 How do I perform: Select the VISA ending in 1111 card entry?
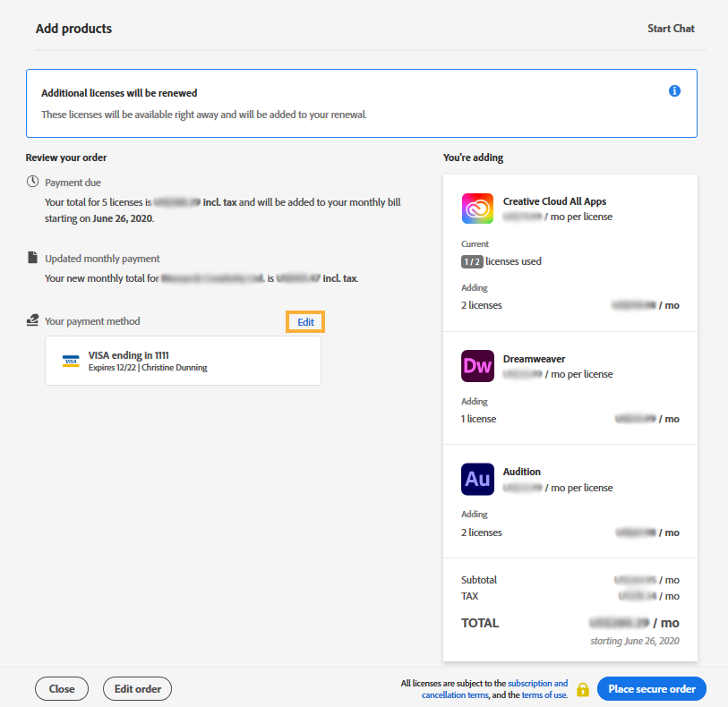[x=183, y=360]
